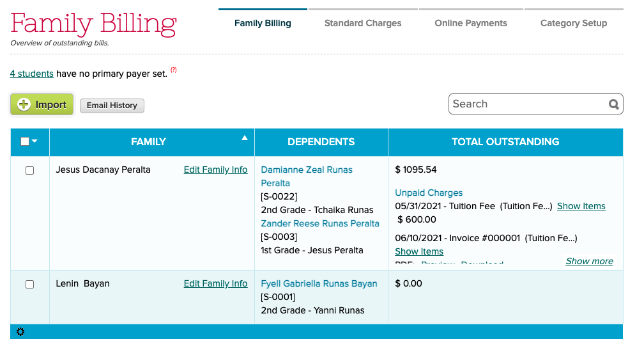The width and height of the screenshot is (644, 348).
Task: Edit Family Info for Lenin Bayan
Action: [x=215, y=283]
